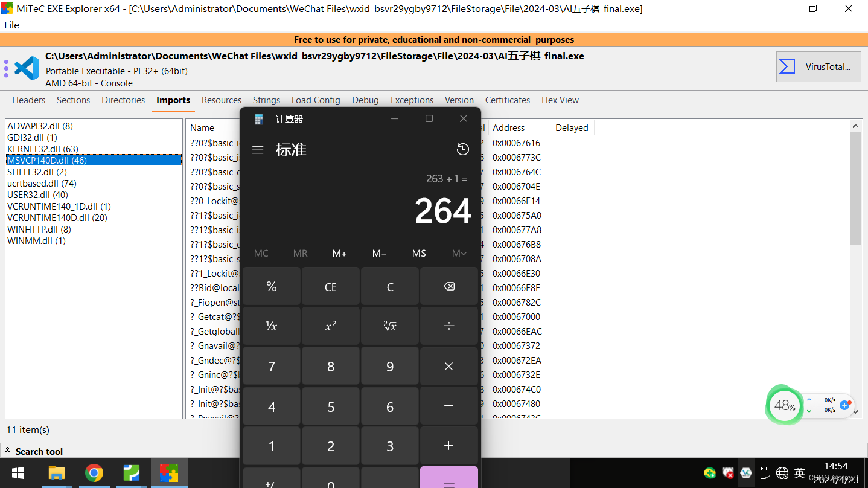Select GDI32.dll (1) in import list
Screen dimensions: 868x488
pyautogui.click(x=32, y=138)
